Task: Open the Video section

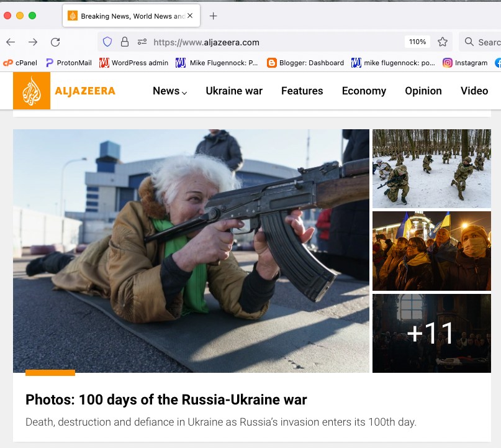Action: (x=474, y=91)
